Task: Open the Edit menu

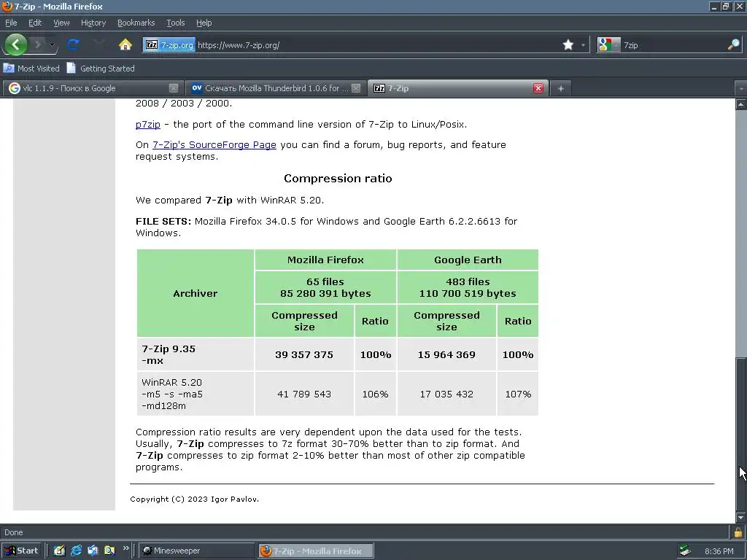Action: click(x=35, y=23)
